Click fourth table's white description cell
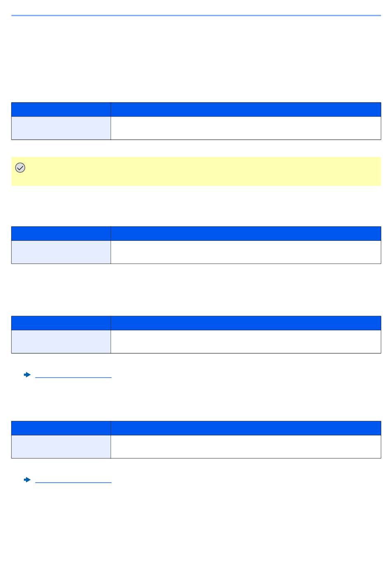The image size is (392, 566). (246, 447)
